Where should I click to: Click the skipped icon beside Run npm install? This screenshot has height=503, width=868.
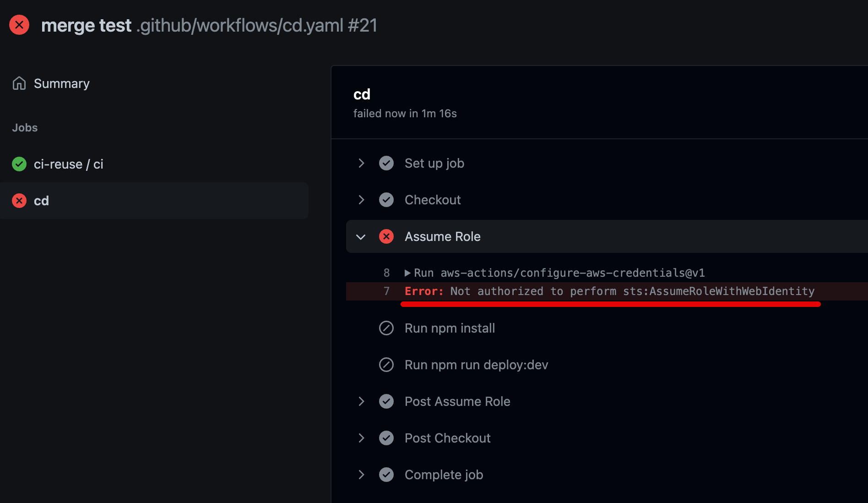click(386, 328)
